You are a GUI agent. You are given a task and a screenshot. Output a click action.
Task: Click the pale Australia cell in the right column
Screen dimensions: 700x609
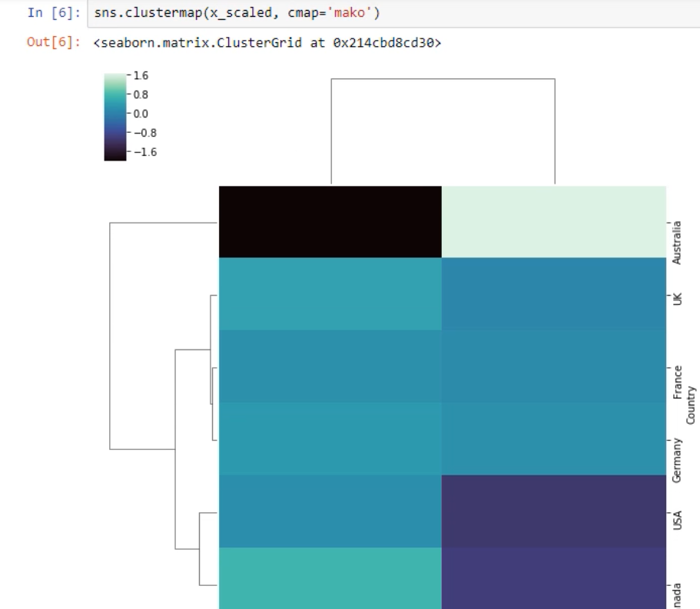click(553, 222)
